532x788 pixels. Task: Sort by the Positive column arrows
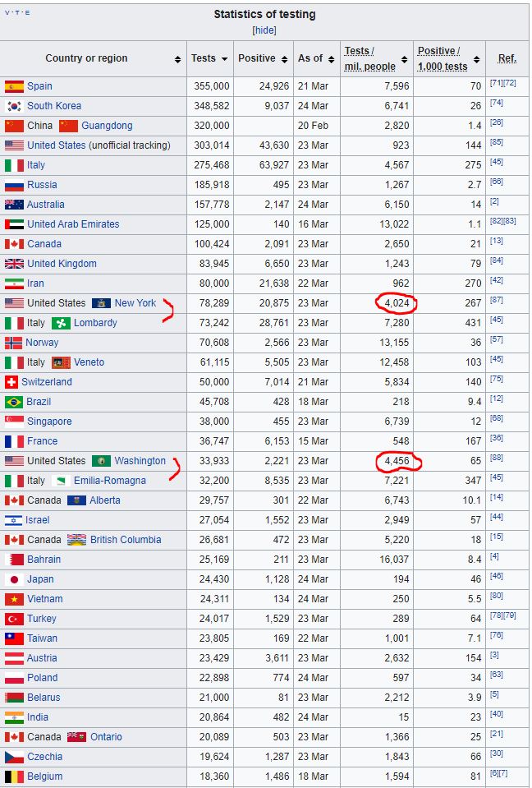(x=285, y=59)
